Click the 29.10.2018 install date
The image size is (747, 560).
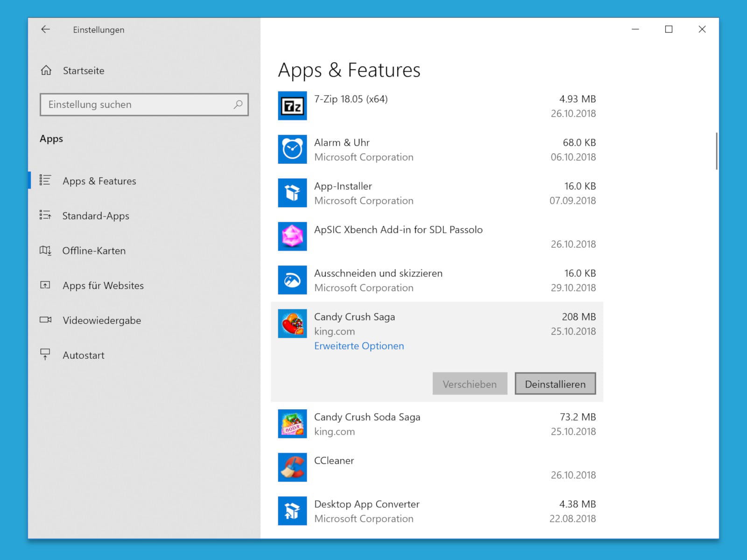573,288
